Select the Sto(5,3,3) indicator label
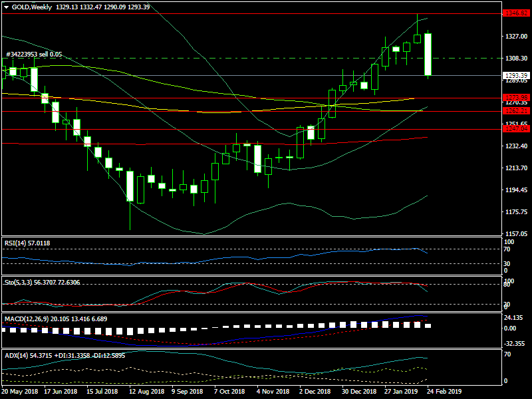Screen dimensions: 532x399 (42, 283)
